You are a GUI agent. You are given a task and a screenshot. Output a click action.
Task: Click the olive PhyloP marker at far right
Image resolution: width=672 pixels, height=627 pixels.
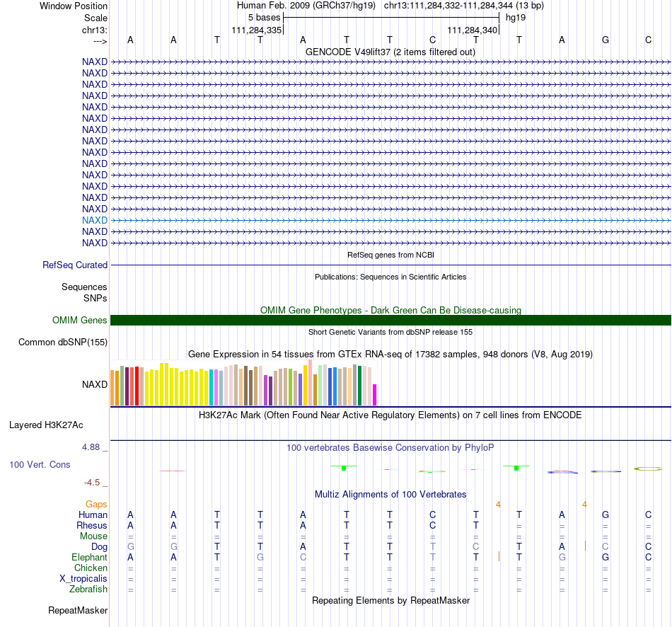648,468
